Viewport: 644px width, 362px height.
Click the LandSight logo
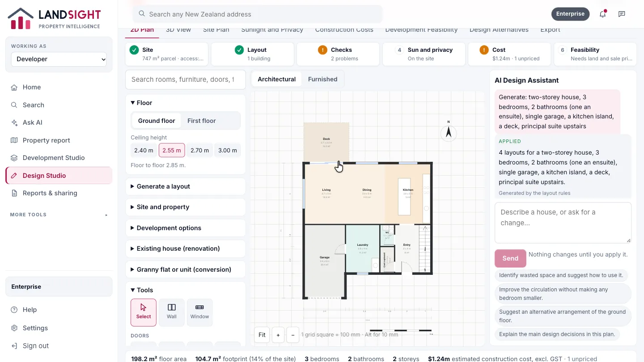click(x=54, y=18)
